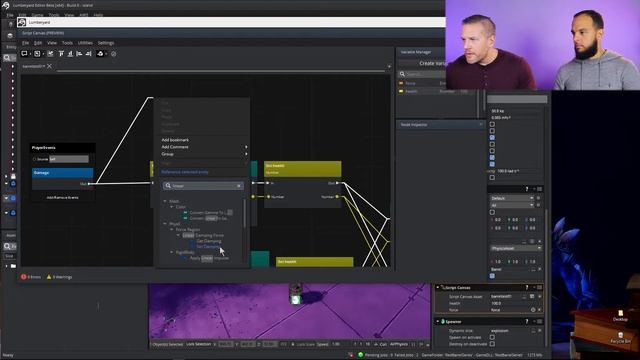
Task: Open the AWS menu in Lumberyard Editor
Action: pos(84,15)
